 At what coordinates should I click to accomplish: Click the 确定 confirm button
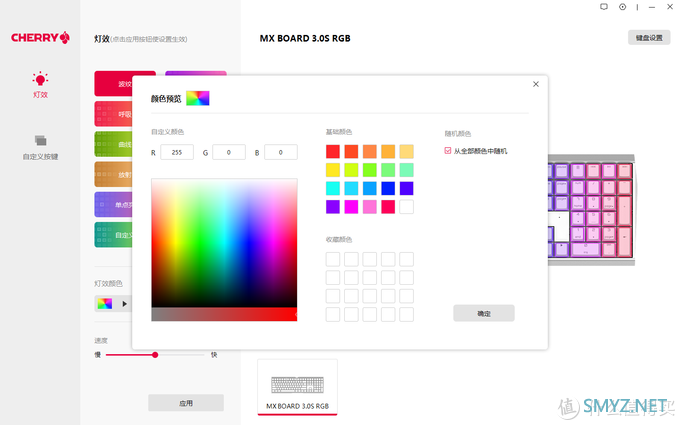(x=484, y=313)
